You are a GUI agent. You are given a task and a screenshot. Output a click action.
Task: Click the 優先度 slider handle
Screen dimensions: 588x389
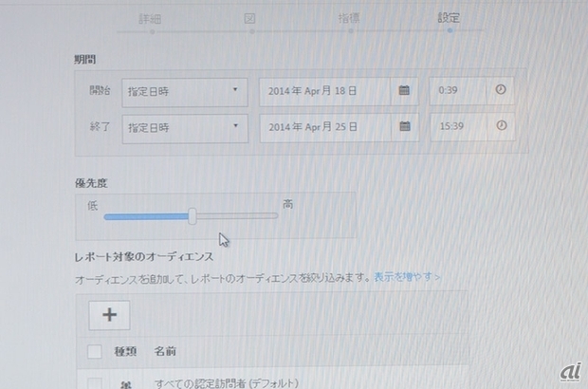pyautogui.click(x=193, y=216)
